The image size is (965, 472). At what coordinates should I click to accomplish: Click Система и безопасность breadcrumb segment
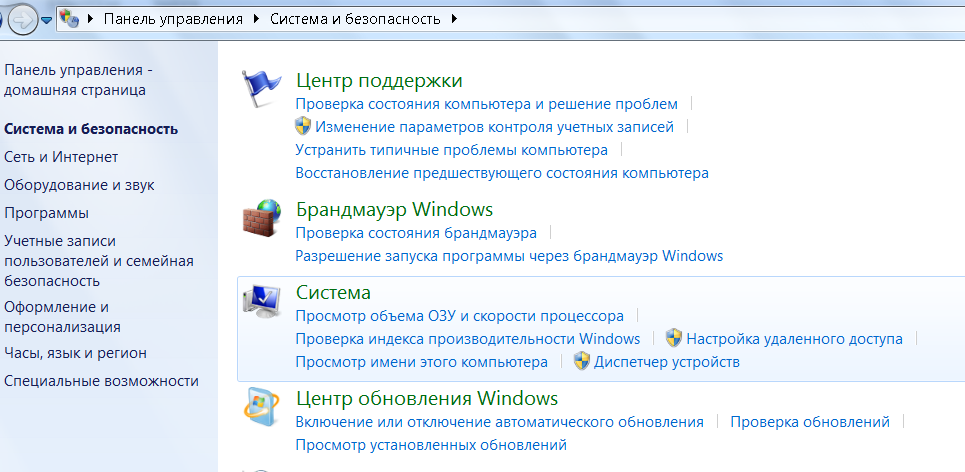coord(356,19)
